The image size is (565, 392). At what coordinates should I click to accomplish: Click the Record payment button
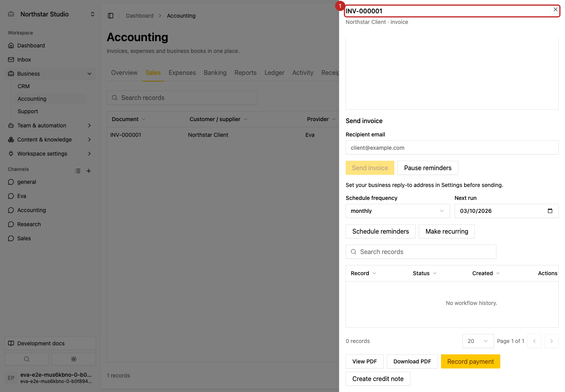(x=470, y=361)
